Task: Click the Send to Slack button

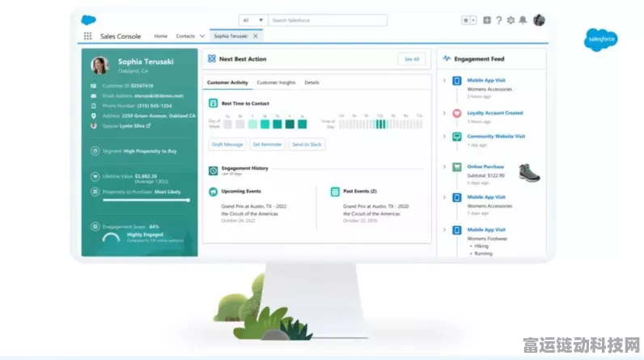Action: [x=307, y=145]
